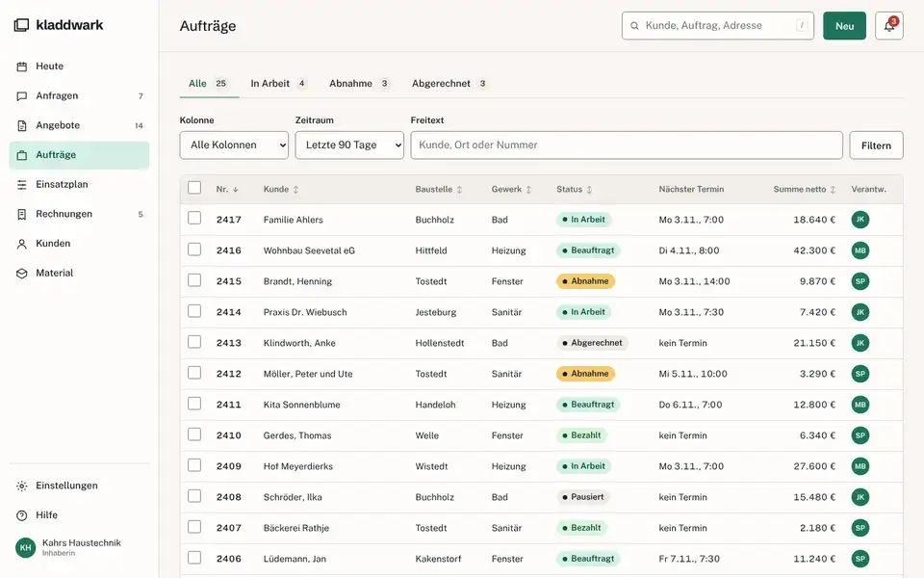The width and height of the screenshot is (924, 578).
Task: Click MB avatar in row 2411
Action: click(x=860, y=405)
